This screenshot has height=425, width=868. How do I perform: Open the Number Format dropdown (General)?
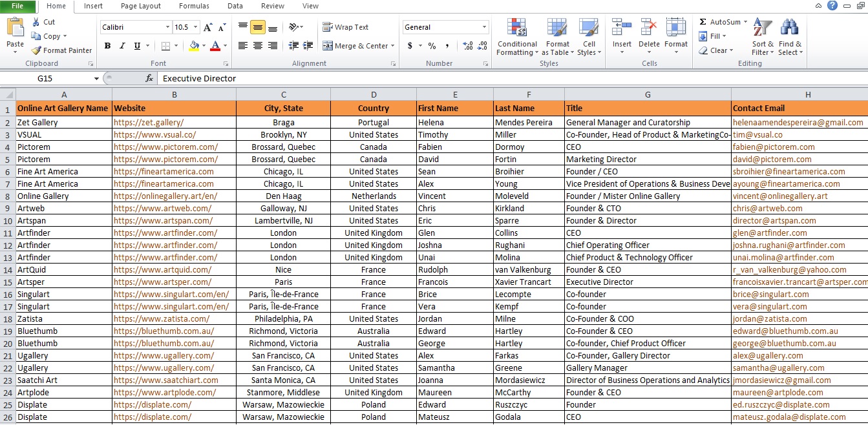484,27
